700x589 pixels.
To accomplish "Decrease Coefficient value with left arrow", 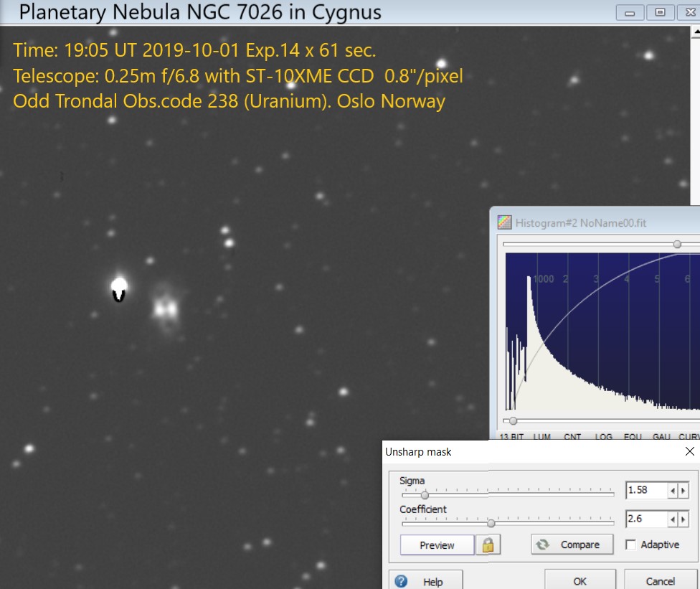I will pyautogui.click(x=673, y=519).
